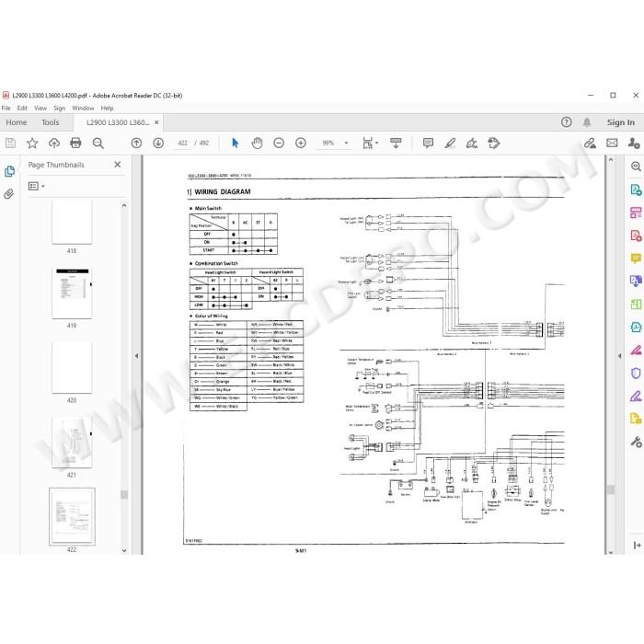This screenshot has height=644, width=644.
Task: Go to next page arrow
Action: pos(158,143)
